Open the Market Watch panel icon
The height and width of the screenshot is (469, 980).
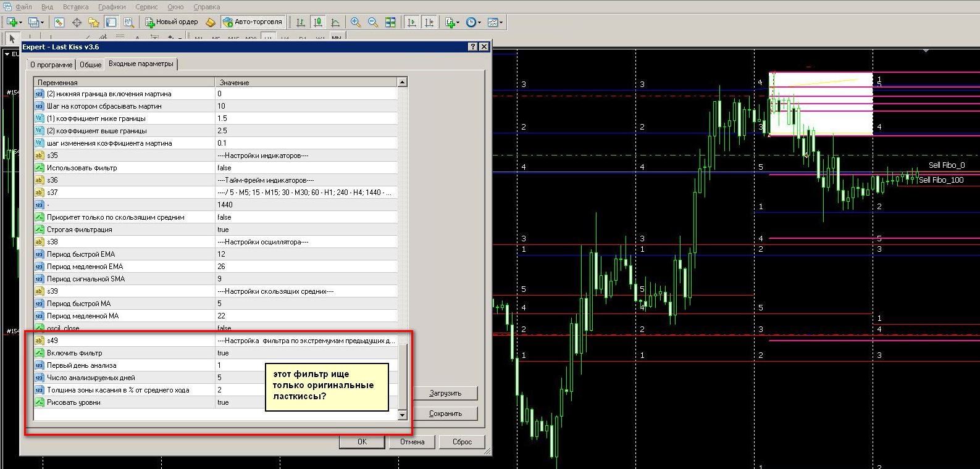click(x=59, y=22)
